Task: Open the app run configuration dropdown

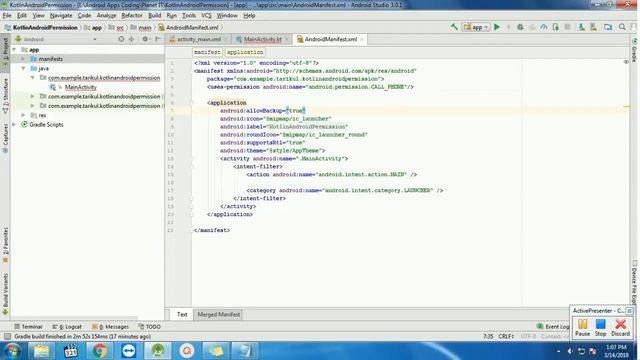Action: (476, 27)
